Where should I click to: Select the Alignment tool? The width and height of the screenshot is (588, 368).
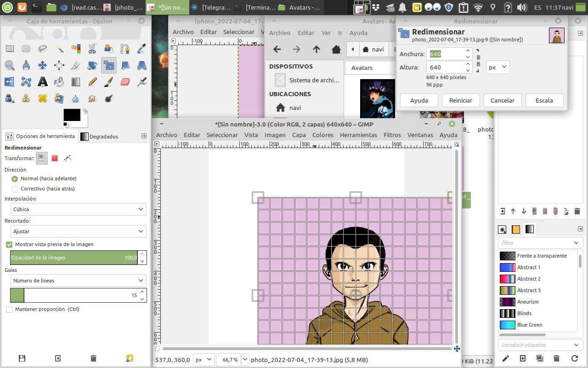59,65
